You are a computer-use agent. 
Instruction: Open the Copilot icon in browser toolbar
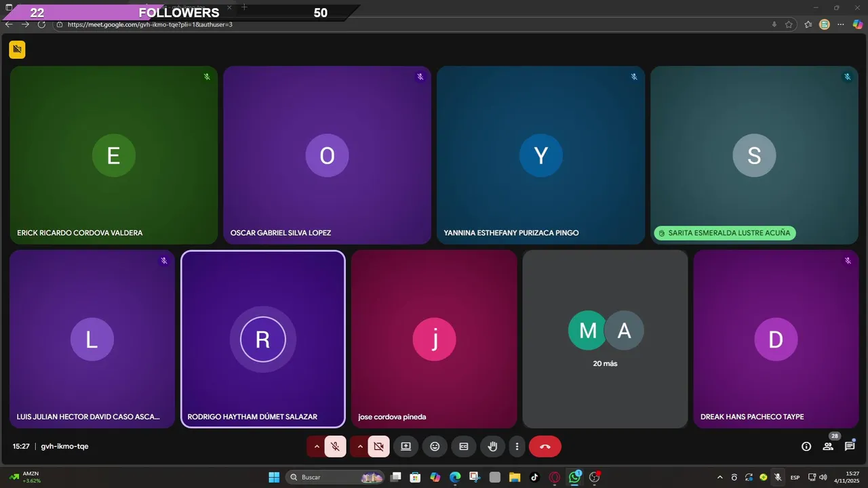(x=858, y=24)
